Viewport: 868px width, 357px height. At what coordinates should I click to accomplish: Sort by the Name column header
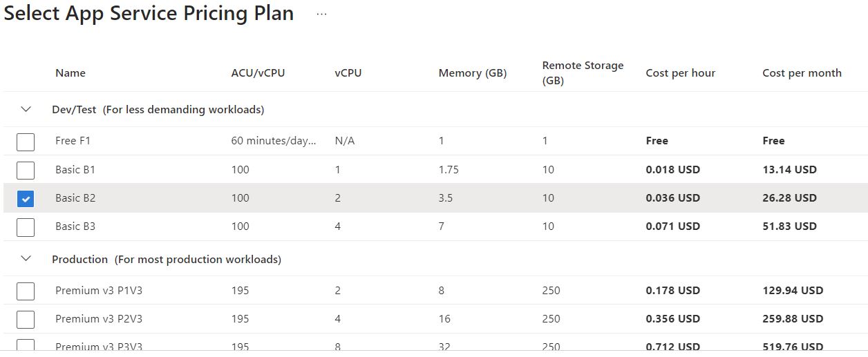coord(70,73)
